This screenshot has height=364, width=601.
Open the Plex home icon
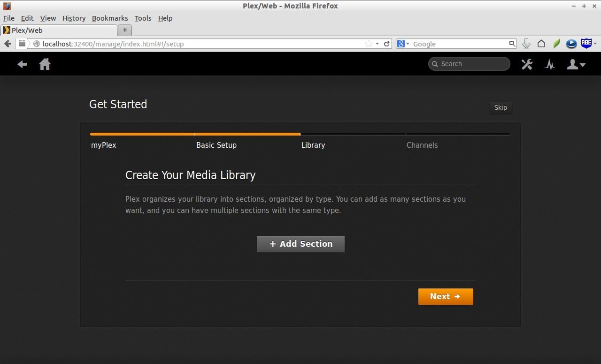click(x=45, y=64)
